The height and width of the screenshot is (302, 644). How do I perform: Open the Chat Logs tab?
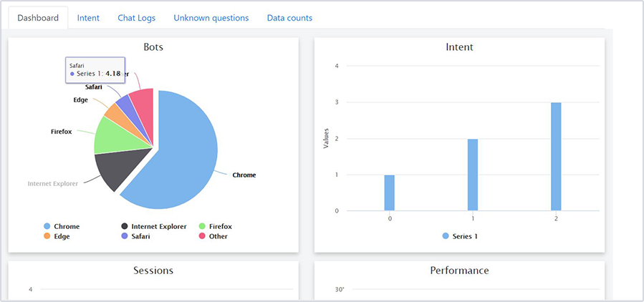(x=136, y=18)
